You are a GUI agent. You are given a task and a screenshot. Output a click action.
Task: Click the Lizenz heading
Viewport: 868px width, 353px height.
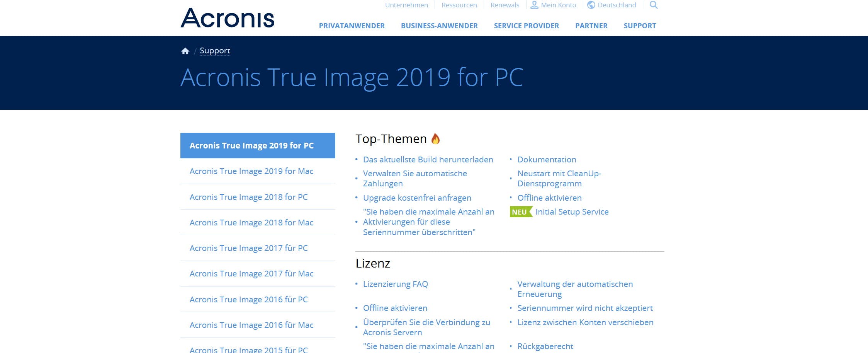tap(373, 263)
